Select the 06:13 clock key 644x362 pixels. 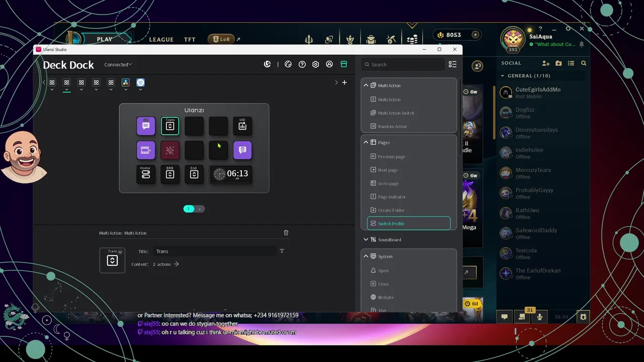[230, 174]
